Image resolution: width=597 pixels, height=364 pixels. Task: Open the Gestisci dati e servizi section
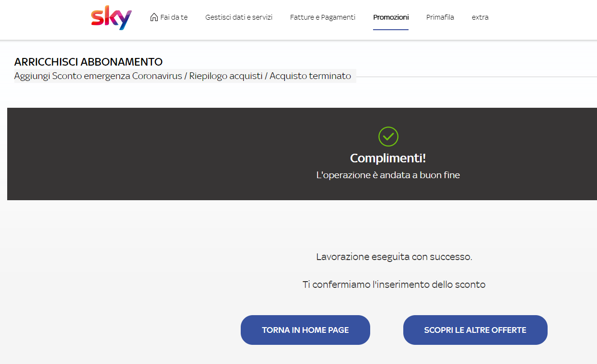pyautogui.click(x=238, y=17)
